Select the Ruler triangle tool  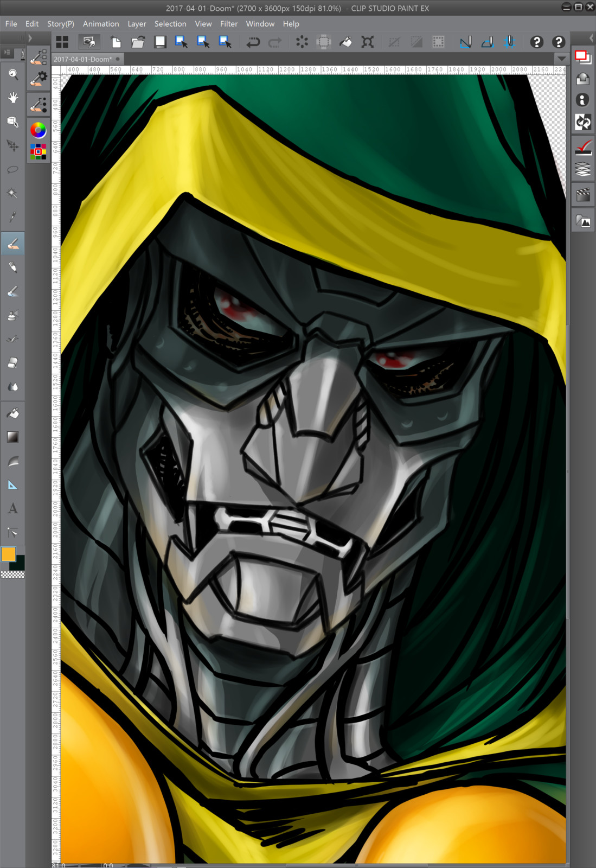[x=13, y=486]
